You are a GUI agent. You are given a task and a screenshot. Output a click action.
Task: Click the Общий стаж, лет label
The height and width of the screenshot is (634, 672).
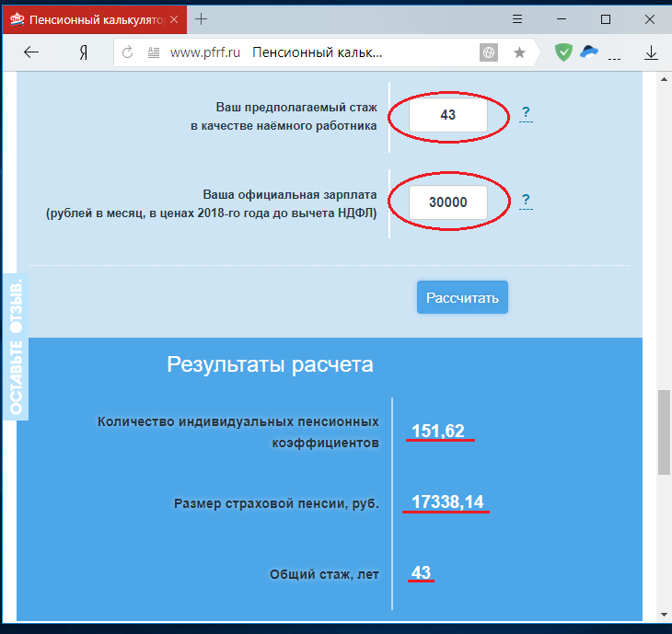[324, 574]
